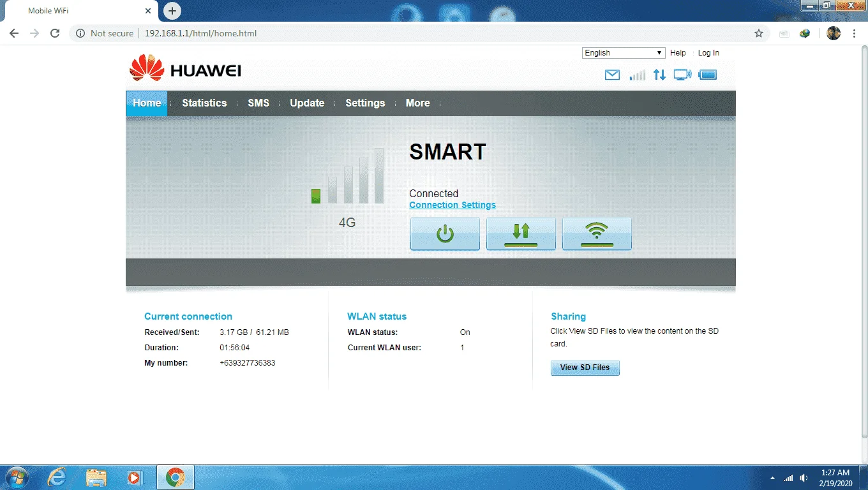
Task: Show hidden system tray icons
Action: pyautogui.click(x=773, y=478)
